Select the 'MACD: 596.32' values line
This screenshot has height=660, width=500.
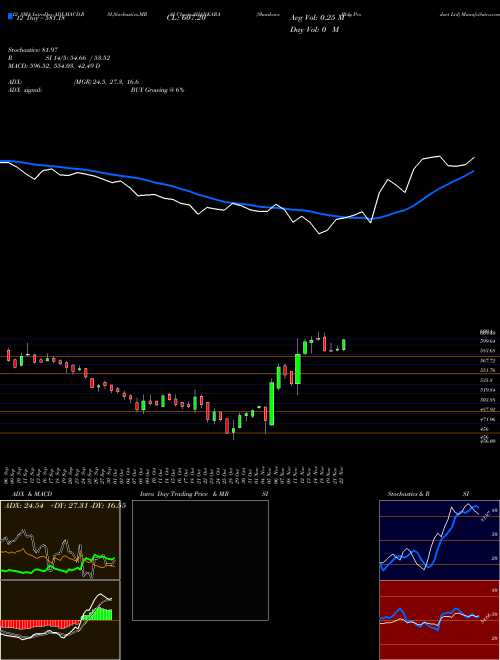tap(54, 66)
